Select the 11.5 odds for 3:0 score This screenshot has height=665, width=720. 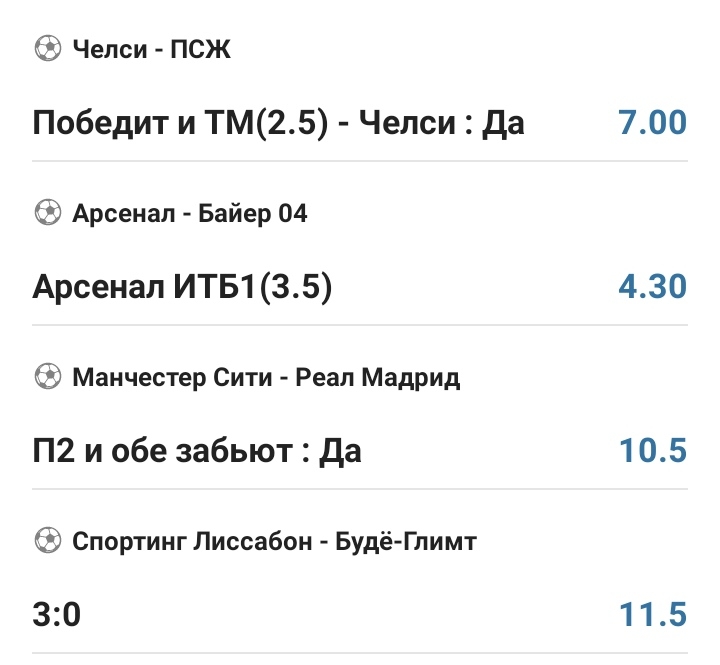pyautogui.click(x=652, y=615)
